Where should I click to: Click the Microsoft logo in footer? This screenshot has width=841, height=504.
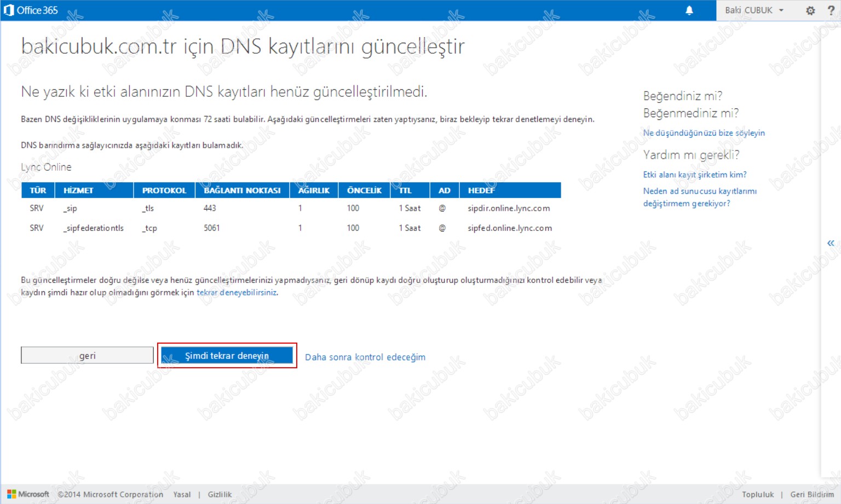tap(28, 494)
